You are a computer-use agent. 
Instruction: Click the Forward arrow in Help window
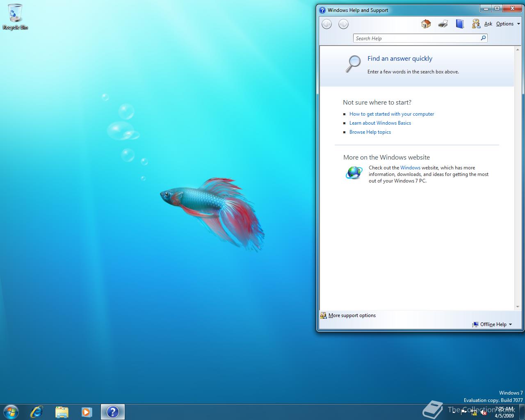[x=343, y=24]
